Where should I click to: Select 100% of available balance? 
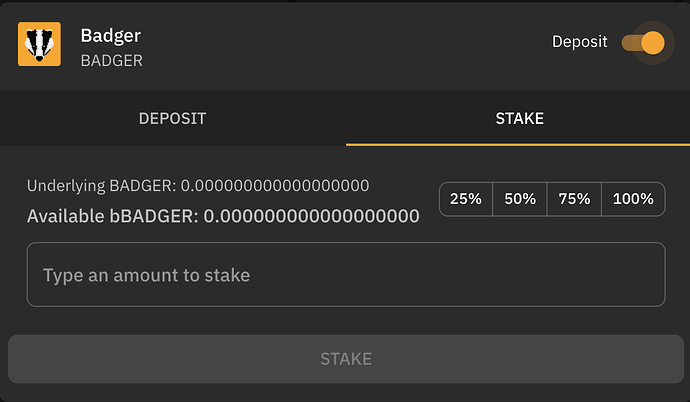tap(633, 198)
